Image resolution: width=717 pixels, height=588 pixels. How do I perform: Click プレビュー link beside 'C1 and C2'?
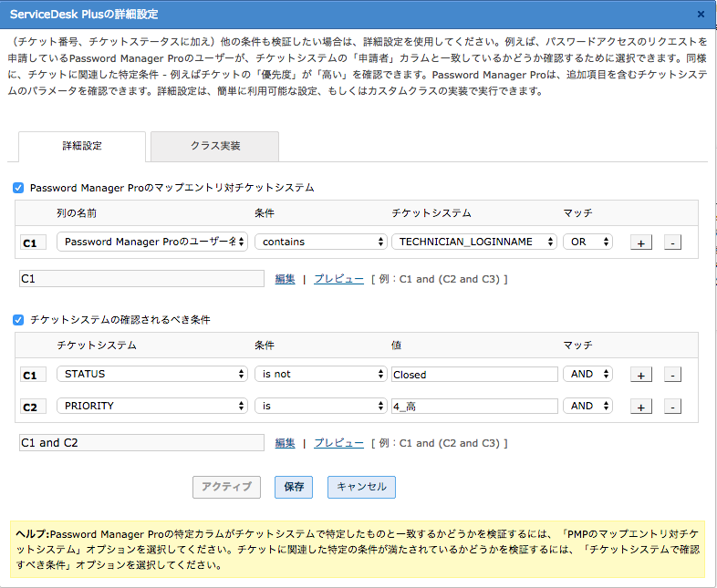tap(338, 443)
